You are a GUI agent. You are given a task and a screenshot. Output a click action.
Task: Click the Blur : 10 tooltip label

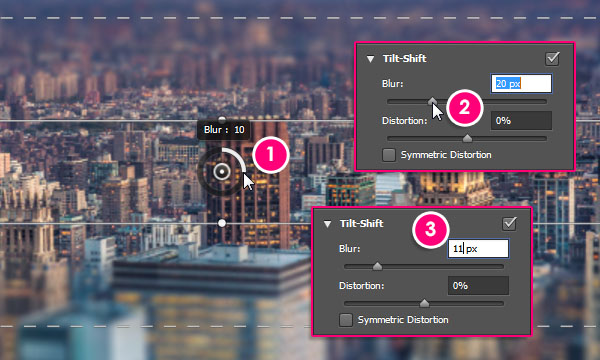click(224, 130)
